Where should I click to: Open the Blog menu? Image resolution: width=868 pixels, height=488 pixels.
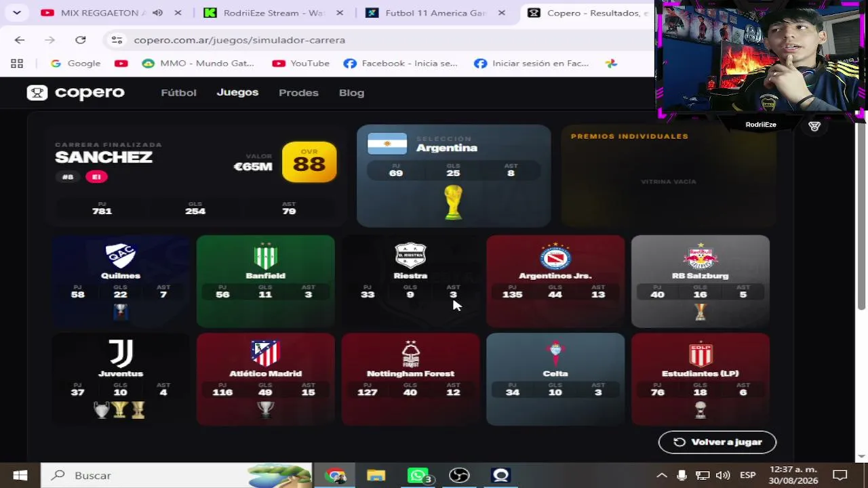pyautogui.click(x=351, y=93)
